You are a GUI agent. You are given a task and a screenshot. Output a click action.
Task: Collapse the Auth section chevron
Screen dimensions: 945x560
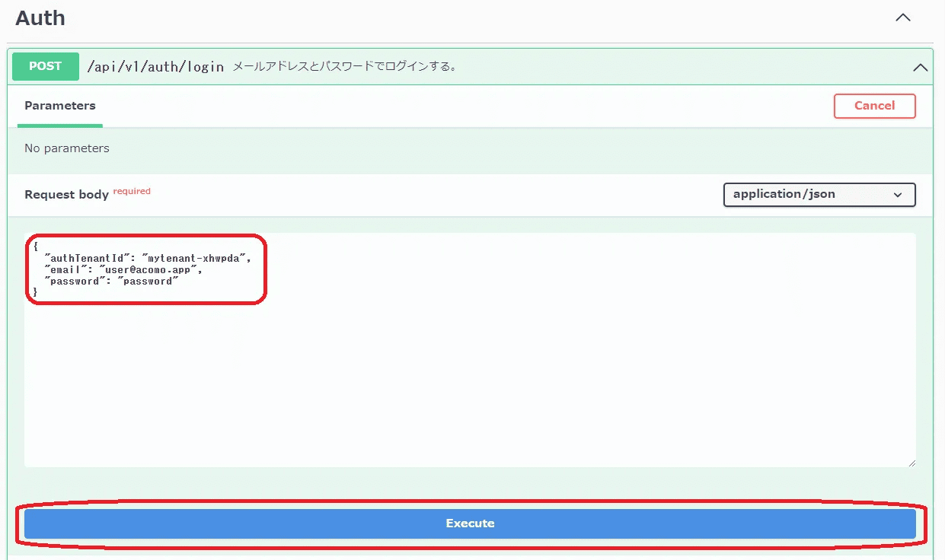point(902,17)
